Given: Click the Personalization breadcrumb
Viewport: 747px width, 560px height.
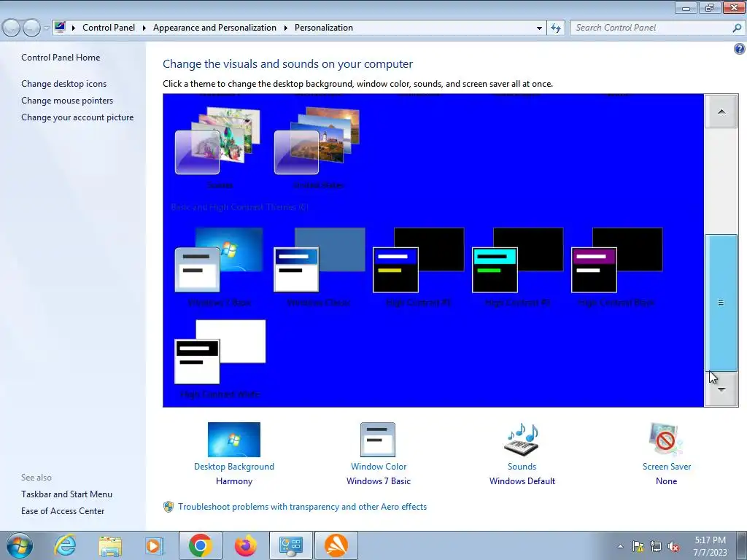Looking at the screenshot, I should pyautogui.click(x=323, y=28).
